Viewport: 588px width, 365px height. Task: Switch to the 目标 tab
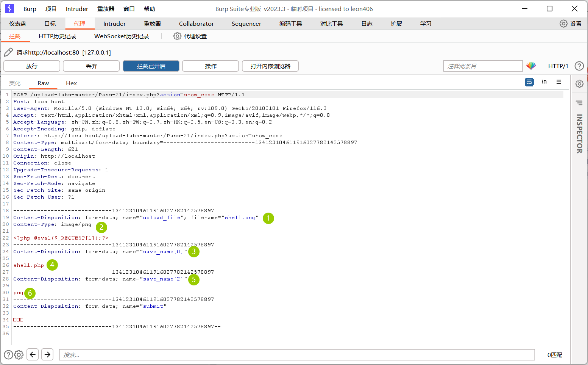50,23
